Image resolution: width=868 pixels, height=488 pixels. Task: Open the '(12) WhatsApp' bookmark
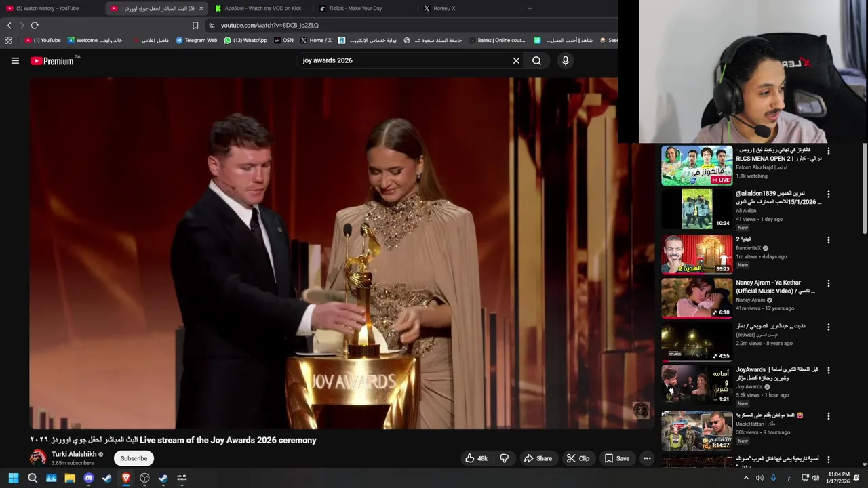click(245, 40)
